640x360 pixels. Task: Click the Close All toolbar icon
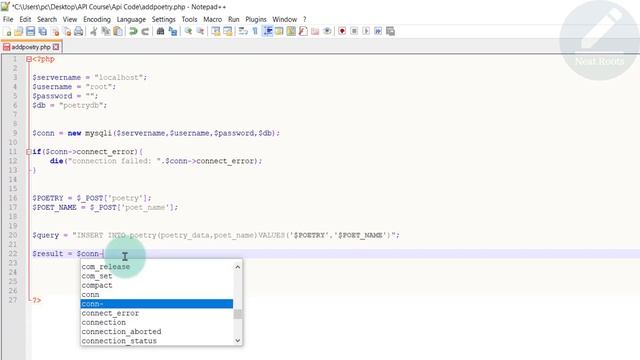coord(67,31)
